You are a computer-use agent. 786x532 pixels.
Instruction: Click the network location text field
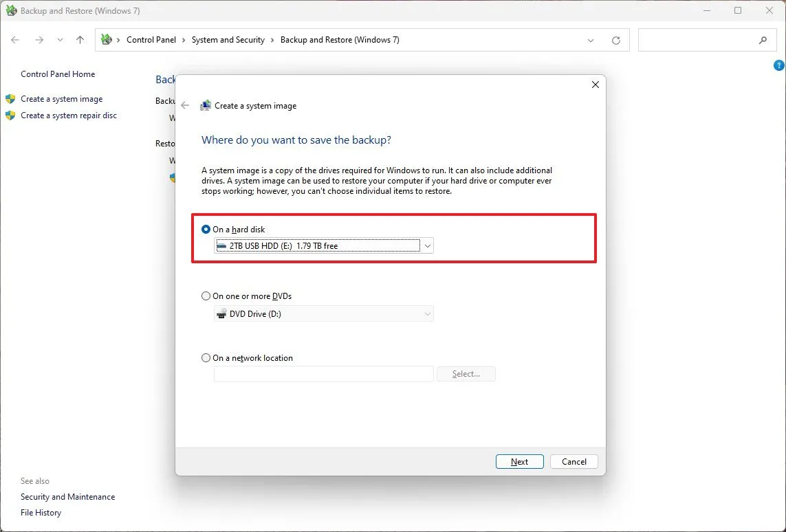(x=323, y=373)
